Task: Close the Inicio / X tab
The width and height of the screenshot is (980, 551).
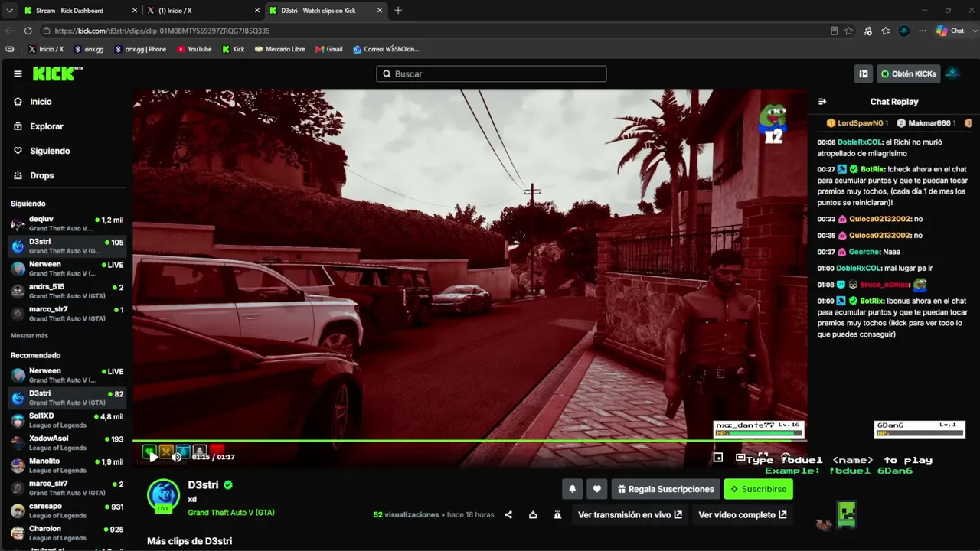Action: [257, 11]
